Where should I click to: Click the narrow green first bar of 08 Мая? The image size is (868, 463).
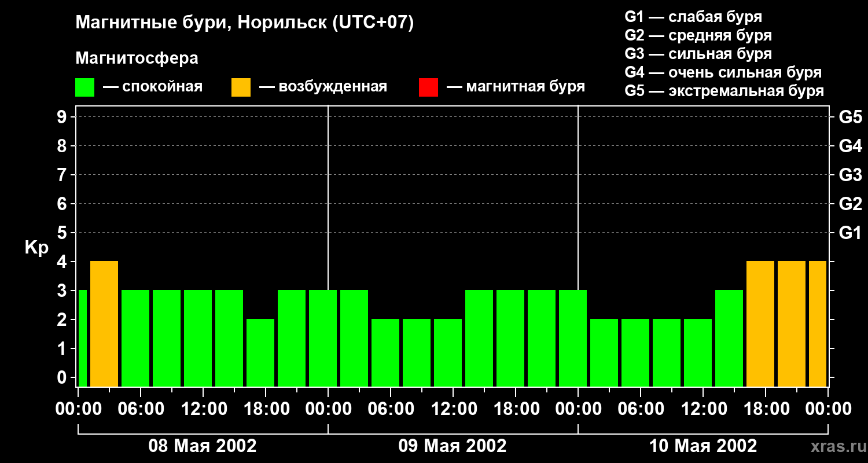pyautogui.click(x=82, y=338)
